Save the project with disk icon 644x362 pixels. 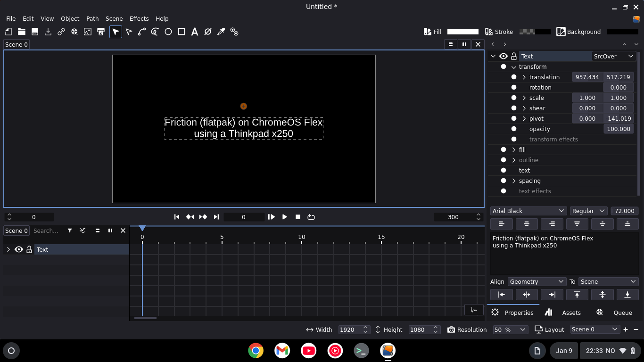(35, 32)
